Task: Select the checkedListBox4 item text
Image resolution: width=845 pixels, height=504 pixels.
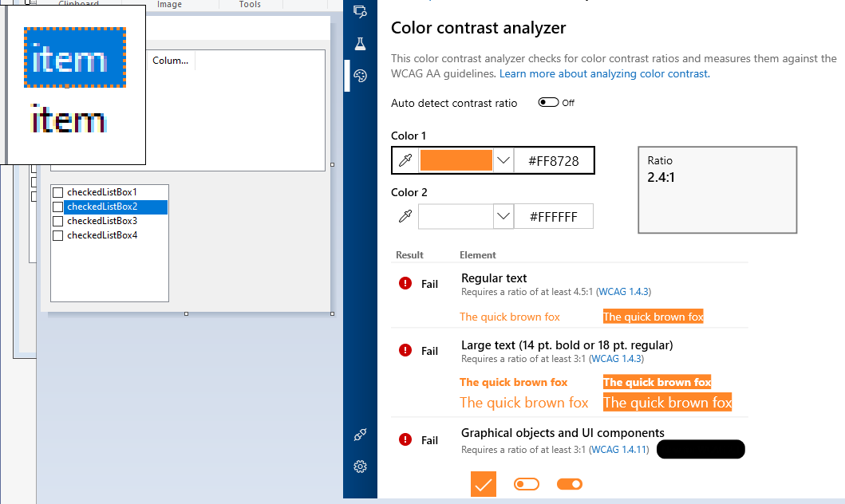Action: [102, 235]
